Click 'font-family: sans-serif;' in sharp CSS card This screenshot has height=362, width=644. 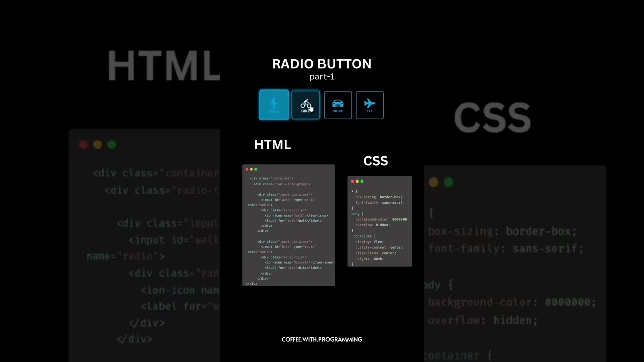[x=380, y=202]
